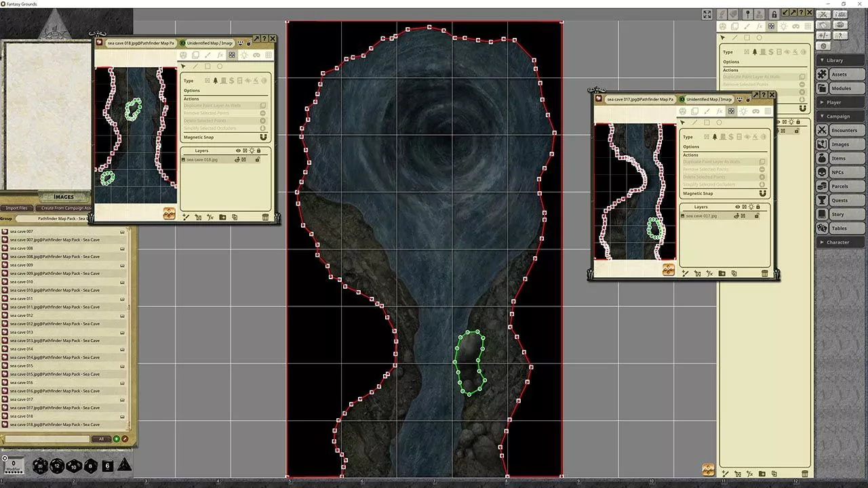Collapse the Campaign sidebar section

click(841, 116)
